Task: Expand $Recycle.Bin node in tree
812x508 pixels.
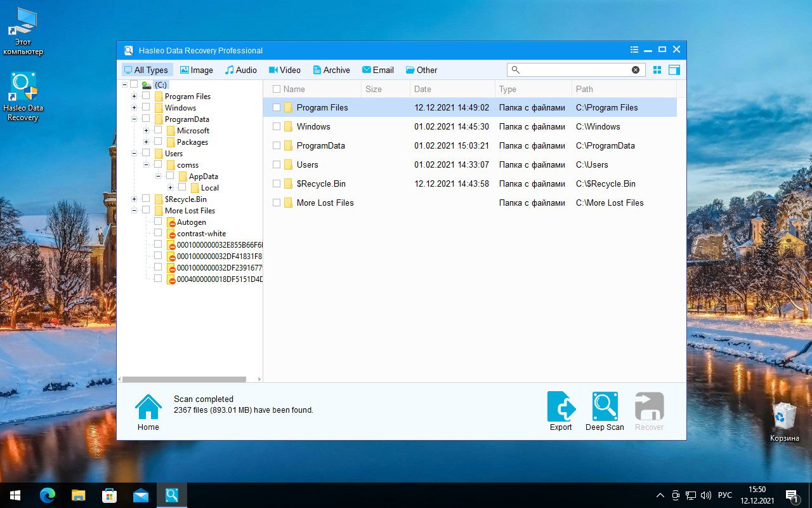Action: 134,199
